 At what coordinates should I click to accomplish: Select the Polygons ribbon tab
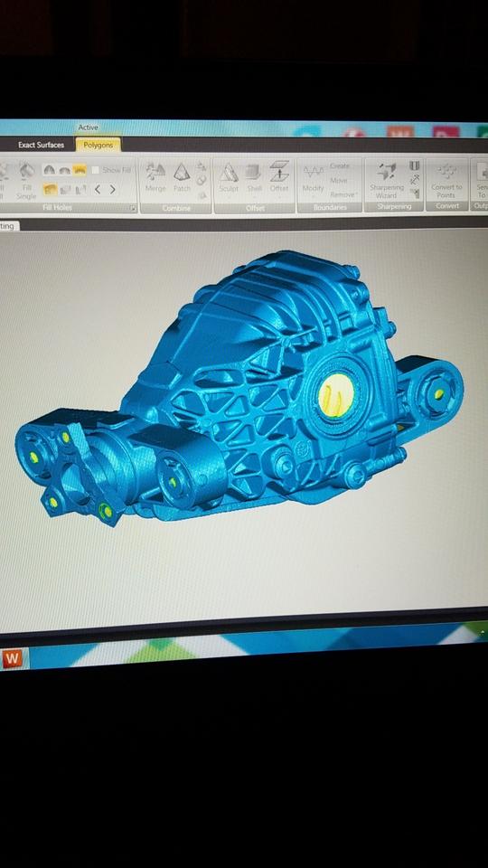tap(98, 145)
